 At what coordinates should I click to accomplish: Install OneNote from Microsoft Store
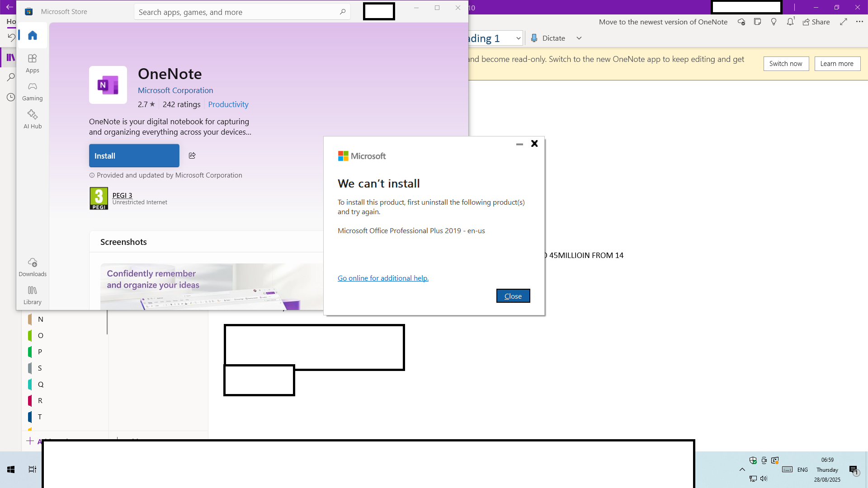point(134,156)
